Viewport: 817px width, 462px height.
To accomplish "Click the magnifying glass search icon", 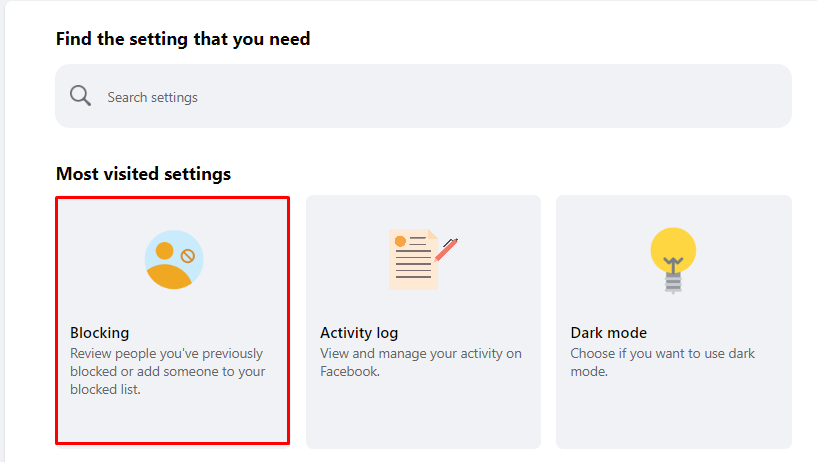I will point(80,96).
